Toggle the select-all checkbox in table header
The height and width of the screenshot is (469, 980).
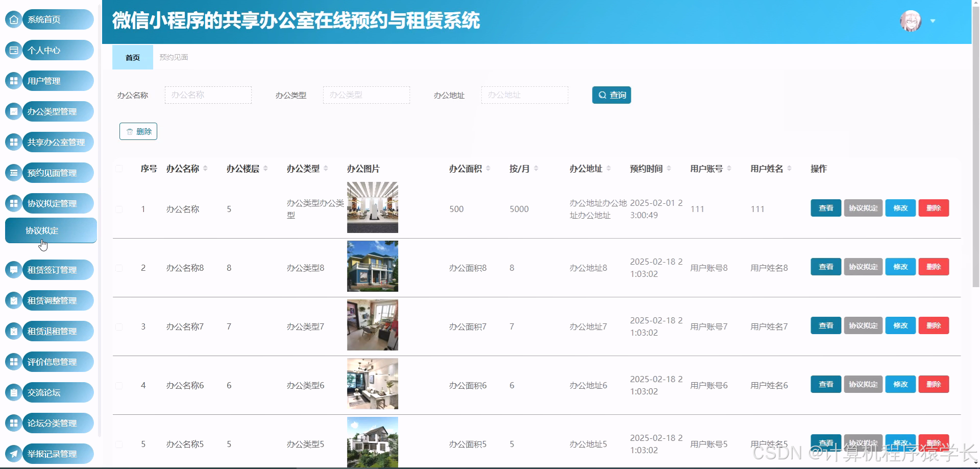pyautogui.click(x=119, y=169)
